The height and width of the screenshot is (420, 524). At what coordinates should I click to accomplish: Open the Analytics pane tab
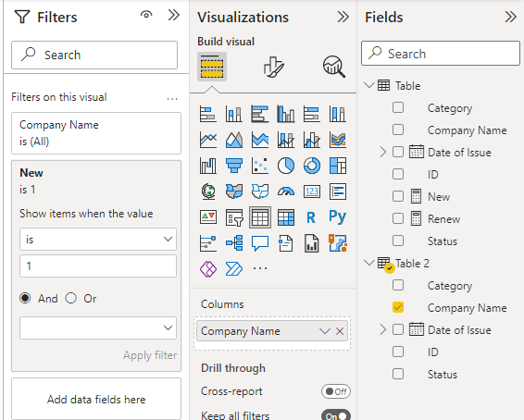click(334, 67)
